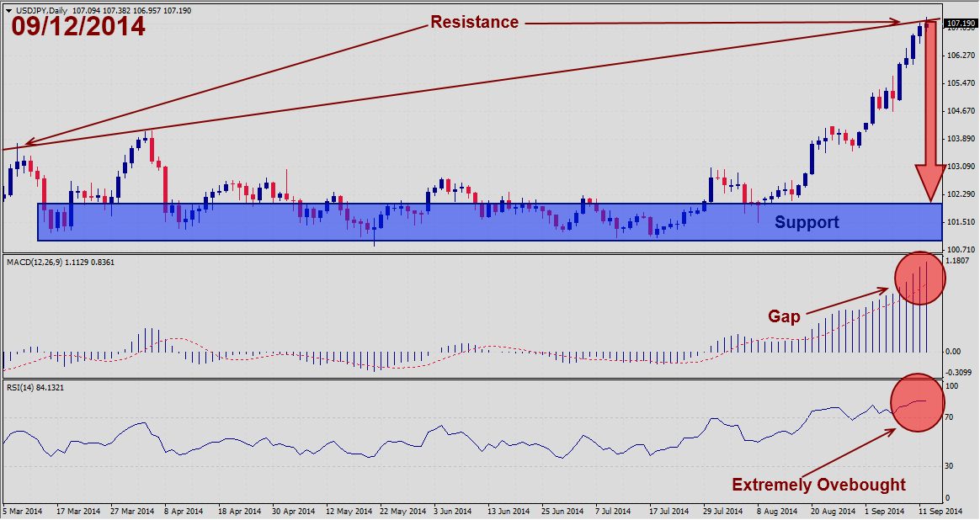Click the Gap annotation text
Image resolution: width=980 pixels, height=520 pixels.
click(784, 317)
